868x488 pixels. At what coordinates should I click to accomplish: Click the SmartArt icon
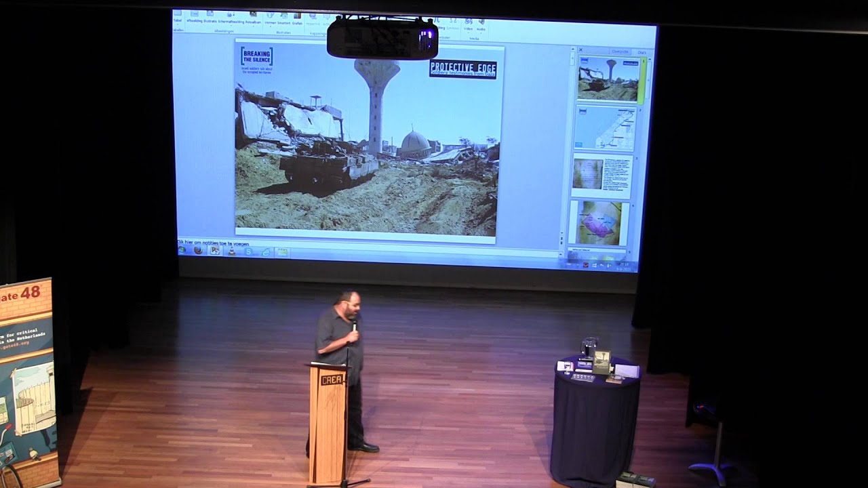(283, 18)
